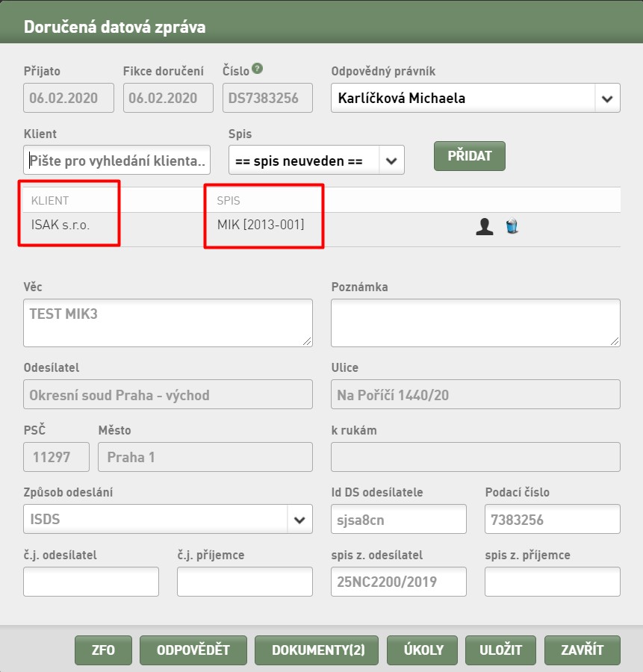Reply using the ODPOVĚDĚT button
Viewport: 643px width, 672px height.
pos(193,650)
